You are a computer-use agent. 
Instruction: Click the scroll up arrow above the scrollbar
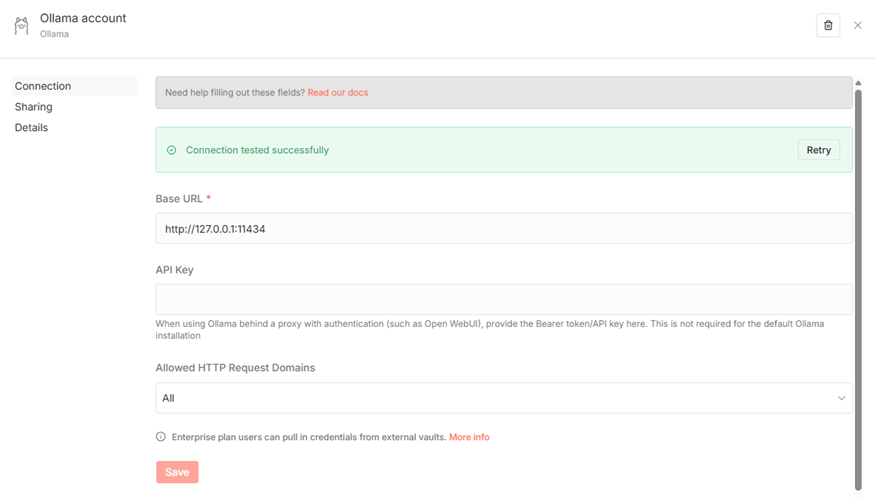point(858,83)
